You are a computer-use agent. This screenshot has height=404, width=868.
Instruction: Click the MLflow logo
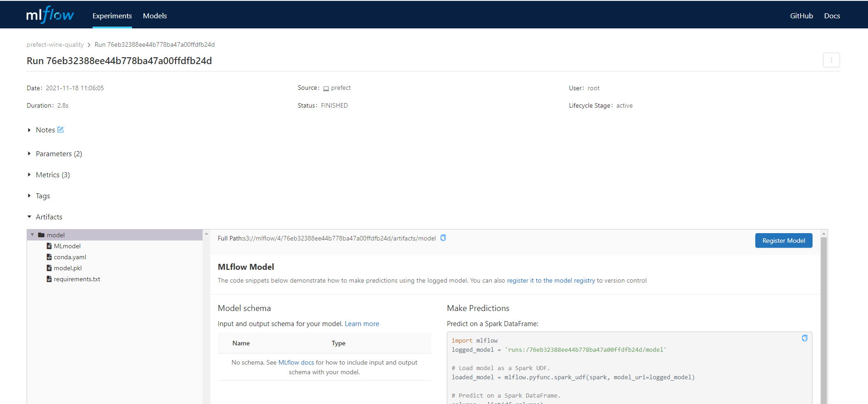(x=50, y=15)
